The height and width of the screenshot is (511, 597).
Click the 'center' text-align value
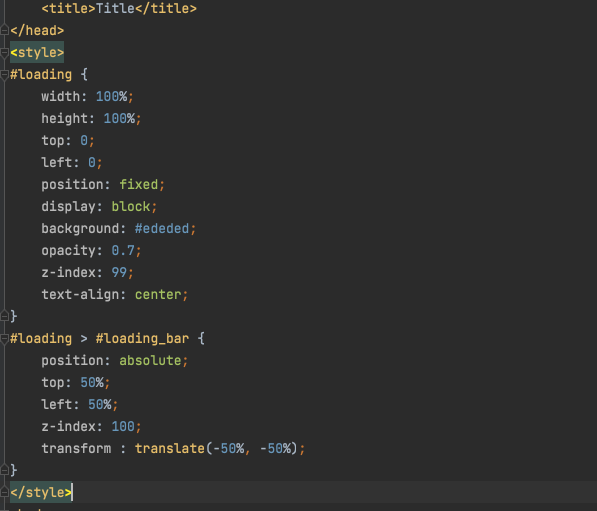(x=158, y=295)
